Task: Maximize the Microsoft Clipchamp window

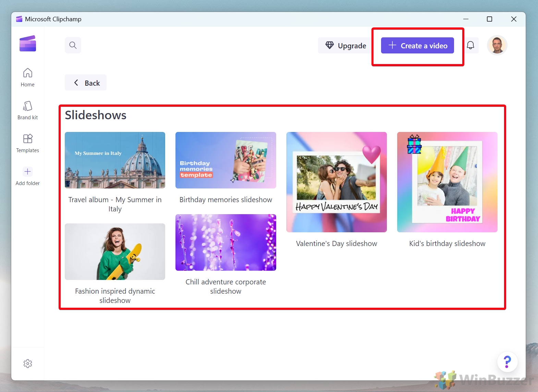Action: (x=489, y=19)
